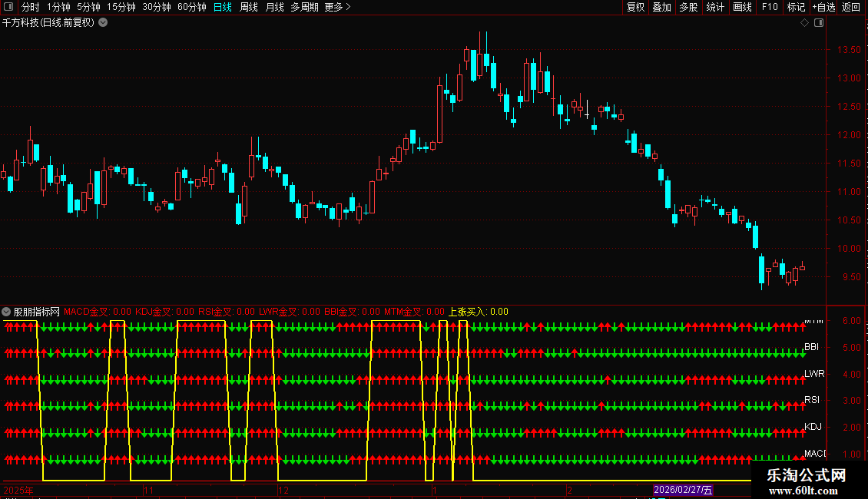Click the 统计 statistics button
868x499 pixels.
pyautogui.click(x=715, y=7)
